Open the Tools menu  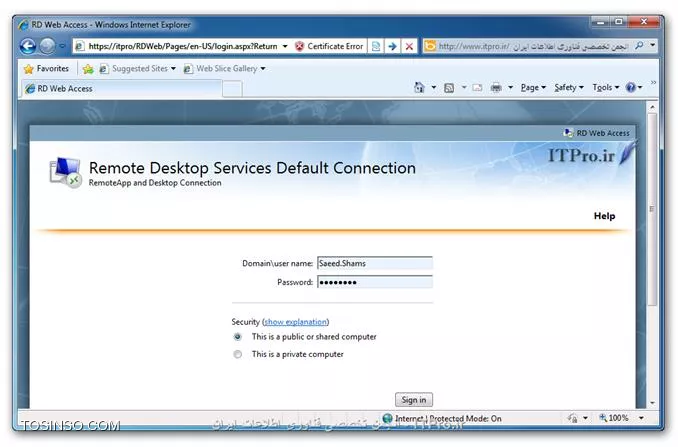pos(605,88)
